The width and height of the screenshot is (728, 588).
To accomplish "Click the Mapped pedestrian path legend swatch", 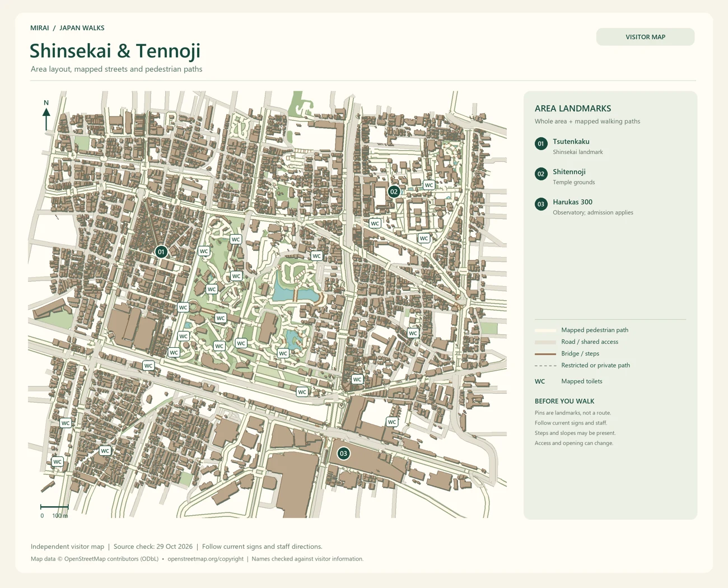I will [545, 330].
